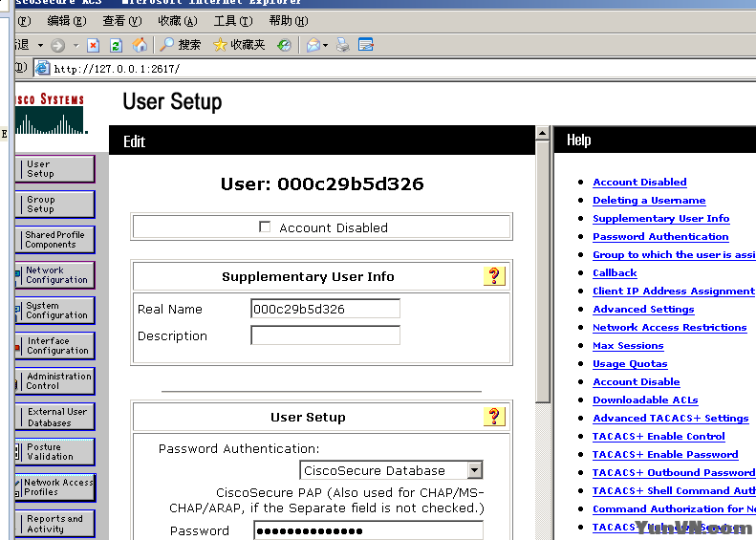Open the Favorites (收藏夹) star button
The height and width of the screenshot is (540, 756).
tap(239, 45)
